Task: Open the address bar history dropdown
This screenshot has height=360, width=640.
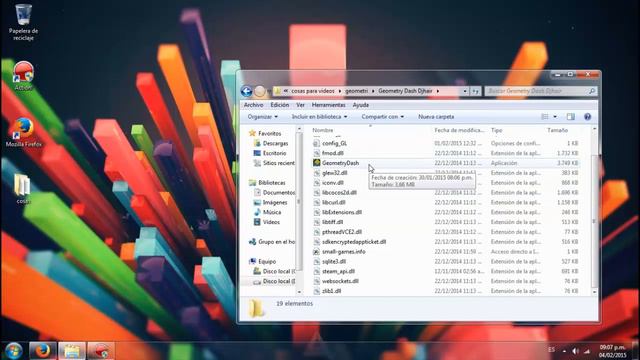Action: tap(465, 91)
